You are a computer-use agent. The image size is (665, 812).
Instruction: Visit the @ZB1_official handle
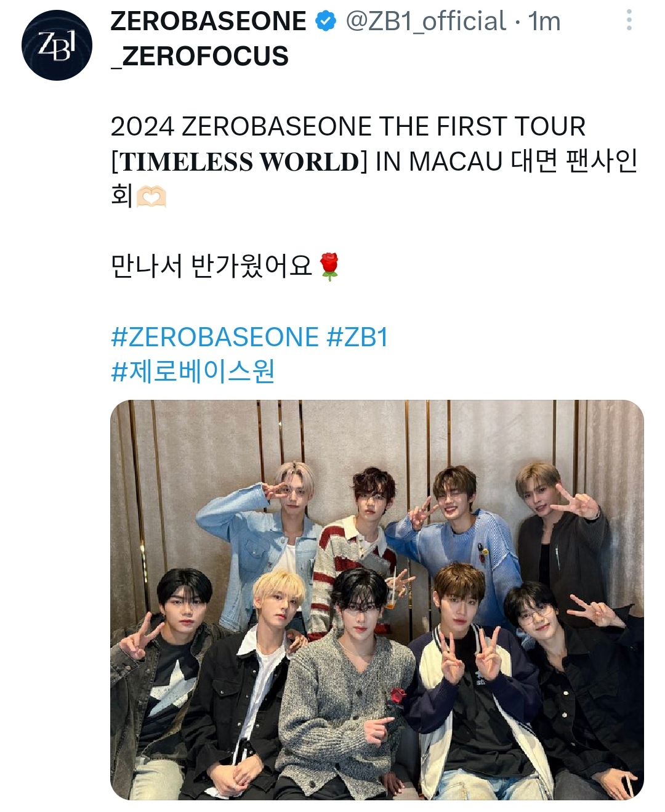click(426, 22)
